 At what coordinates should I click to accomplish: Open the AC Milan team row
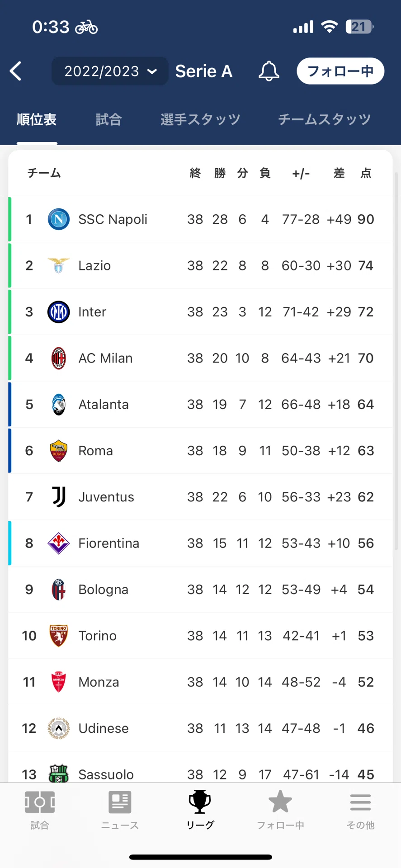pos(200,358)
